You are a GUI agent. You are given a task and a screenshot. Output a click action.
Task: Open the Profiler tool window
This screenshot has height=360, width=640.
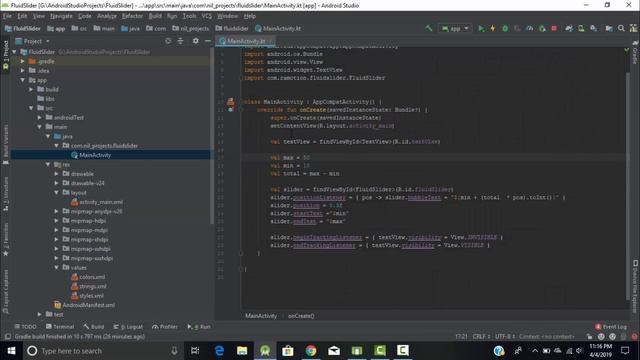(165, 327)
